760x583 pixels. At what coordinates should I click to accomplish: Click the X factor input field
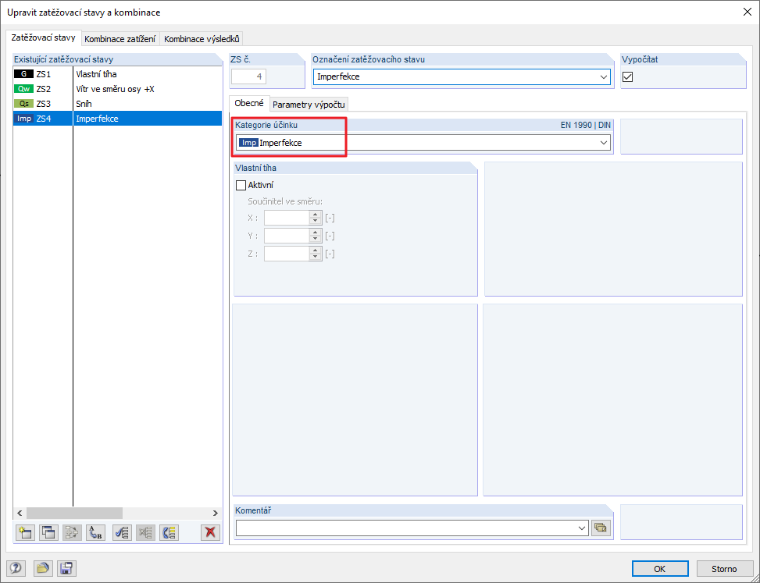pyautogui.click(x=287, y=218)
